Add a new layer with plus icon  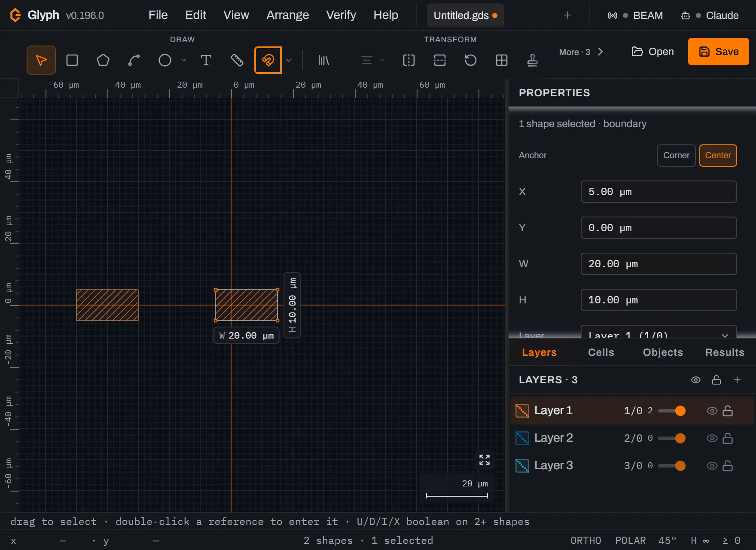(737, 380)
